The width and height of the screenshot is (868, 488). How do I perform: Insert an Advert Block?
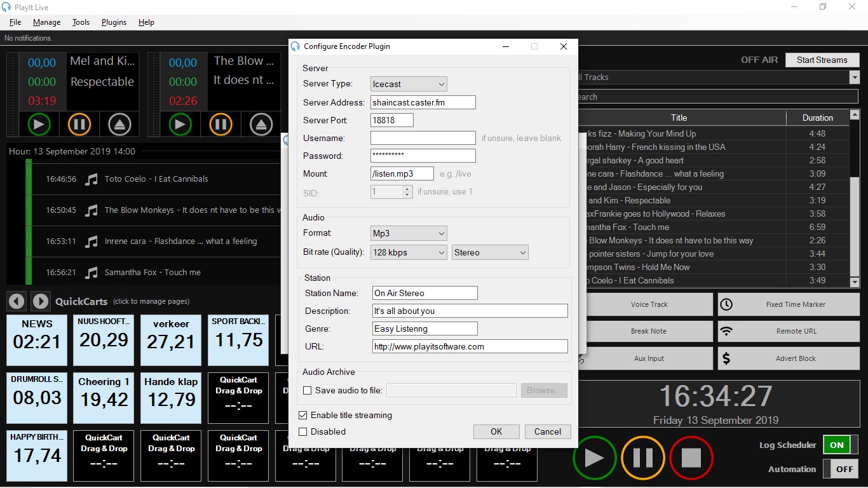[x=788, y=358]
